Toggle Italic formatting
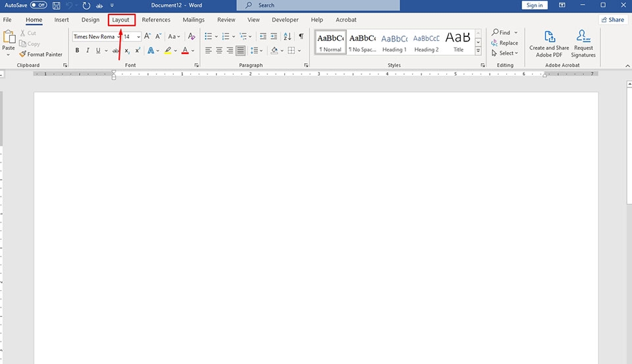 (88, 51)
